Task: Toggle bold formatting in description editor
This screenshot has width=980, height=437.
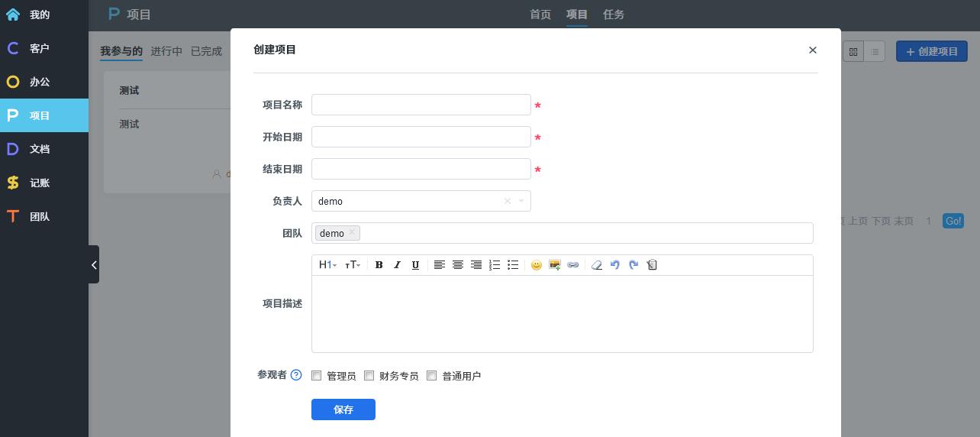Action: (379, 265)
